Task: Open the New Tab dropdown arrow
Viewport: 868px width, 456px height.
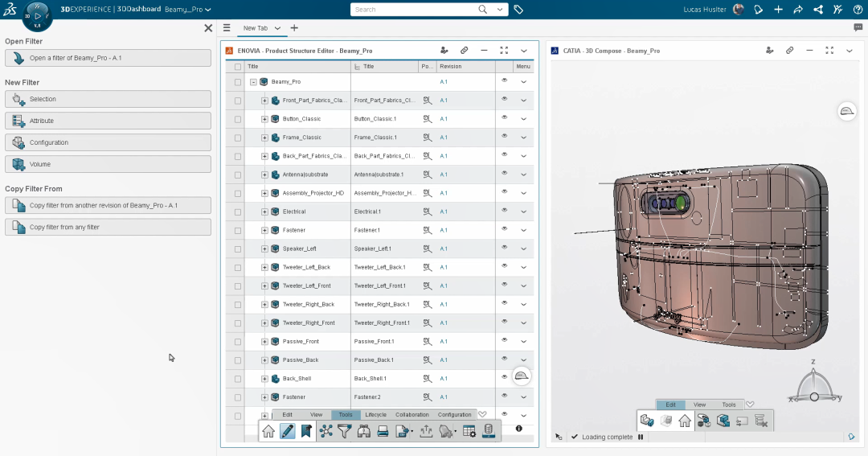Action: click(x=277, y=27)
